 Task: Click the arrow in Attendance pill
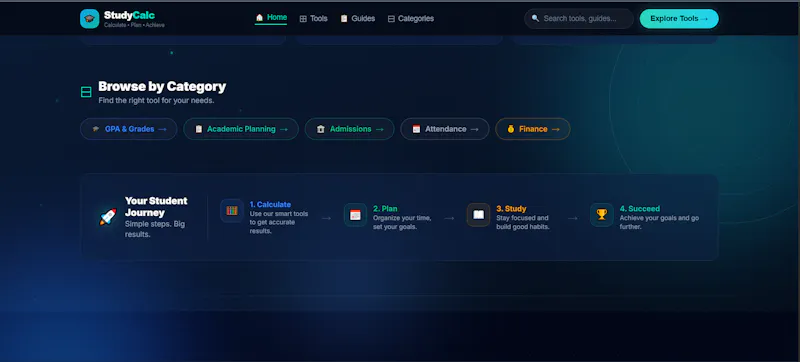coord(474,130)
